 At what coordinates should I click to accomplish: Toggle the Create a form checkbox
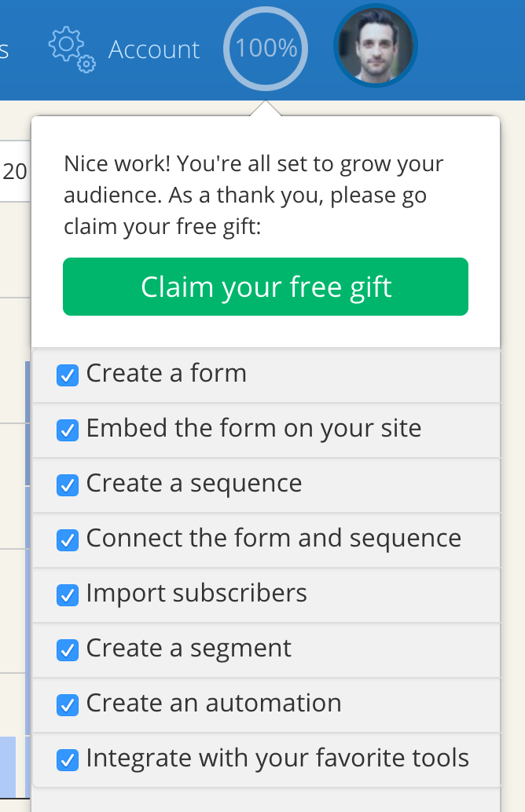tap(68, 375)
